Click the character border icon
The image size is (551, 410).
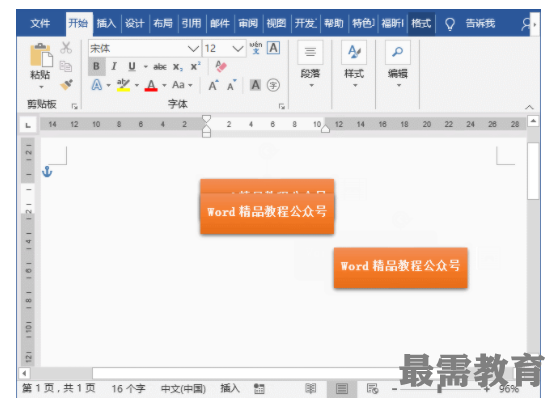point(273,48)
